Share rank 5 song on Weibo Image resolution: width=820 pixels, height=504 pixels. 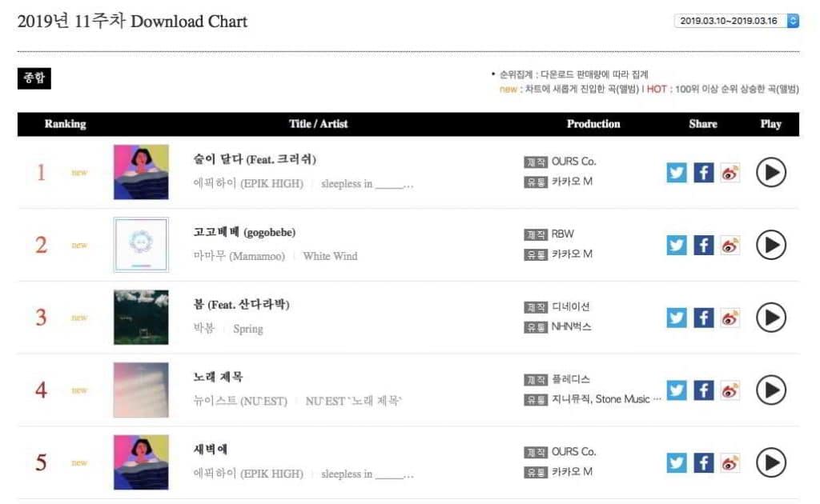point(730,462)
